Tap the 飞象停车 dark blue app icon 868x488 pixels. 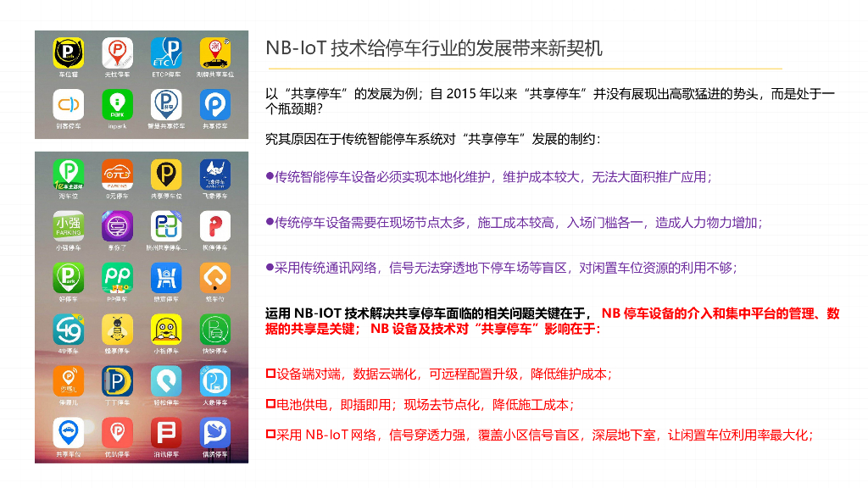(215, 175)
